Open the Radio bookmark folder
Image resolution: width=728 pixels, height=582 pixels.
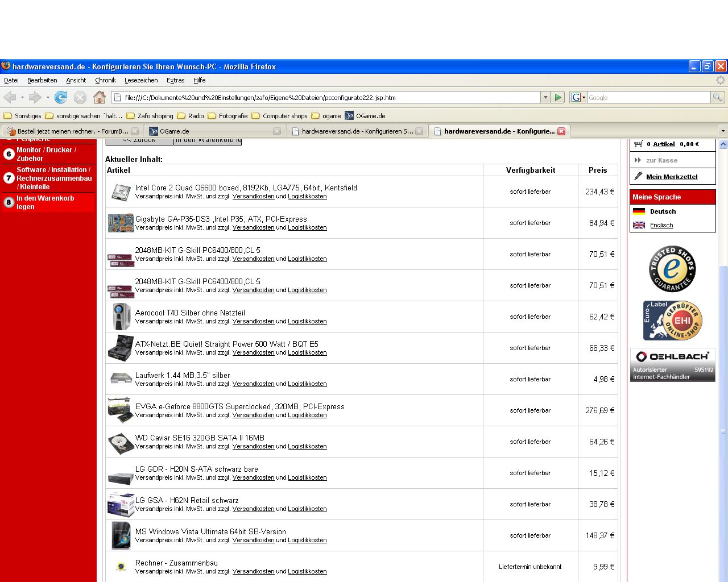click(191, 116)
